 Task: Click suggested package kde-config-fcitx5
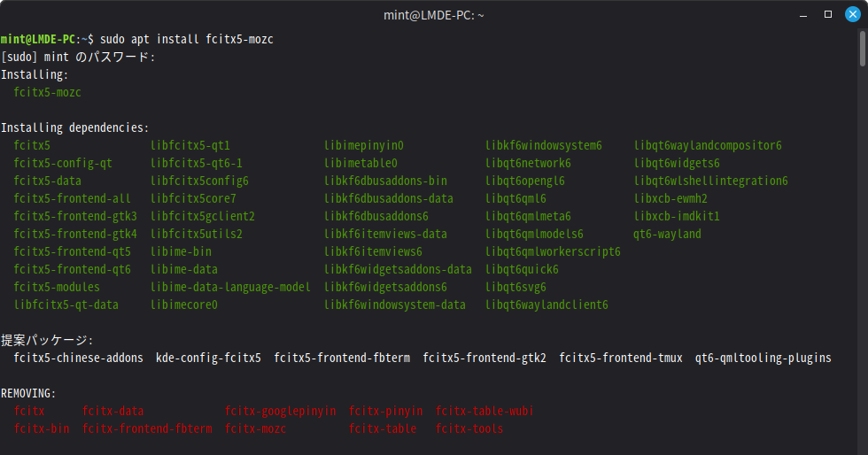(x=208, y=358)
